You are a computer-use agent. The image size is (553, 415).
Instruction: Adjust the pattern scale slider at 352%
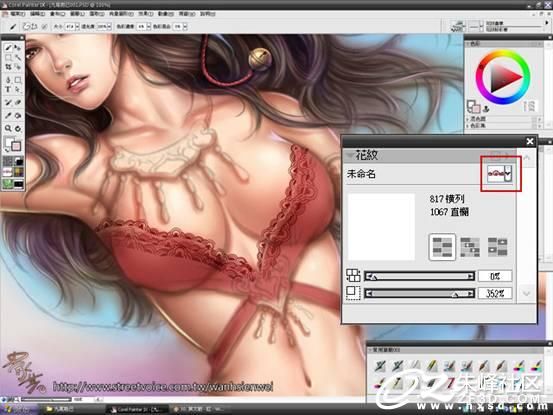click(419, 293)
